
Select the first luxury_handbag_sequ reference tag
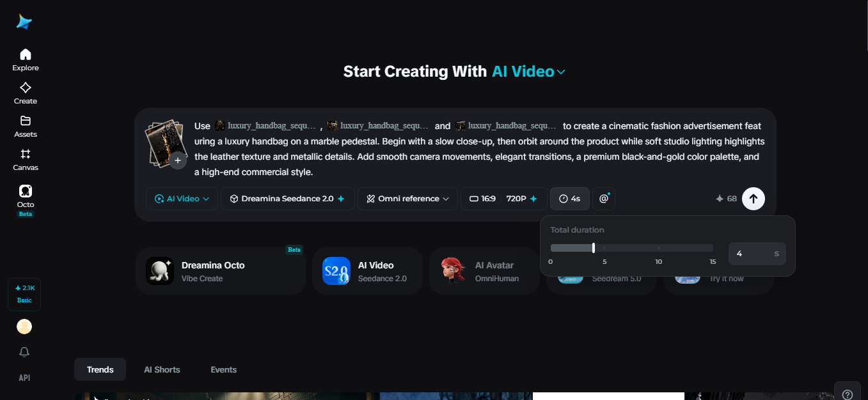(x=265, y=126)
